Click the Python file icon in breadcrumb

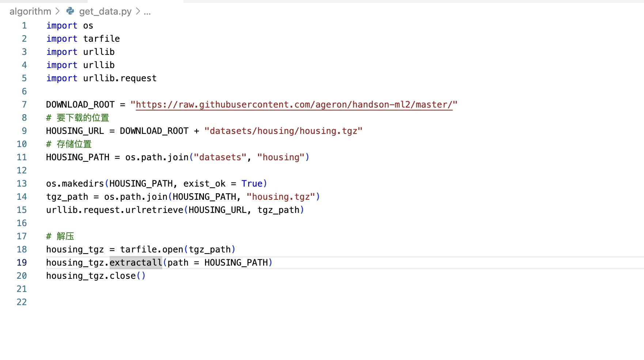tap(70, 11)
